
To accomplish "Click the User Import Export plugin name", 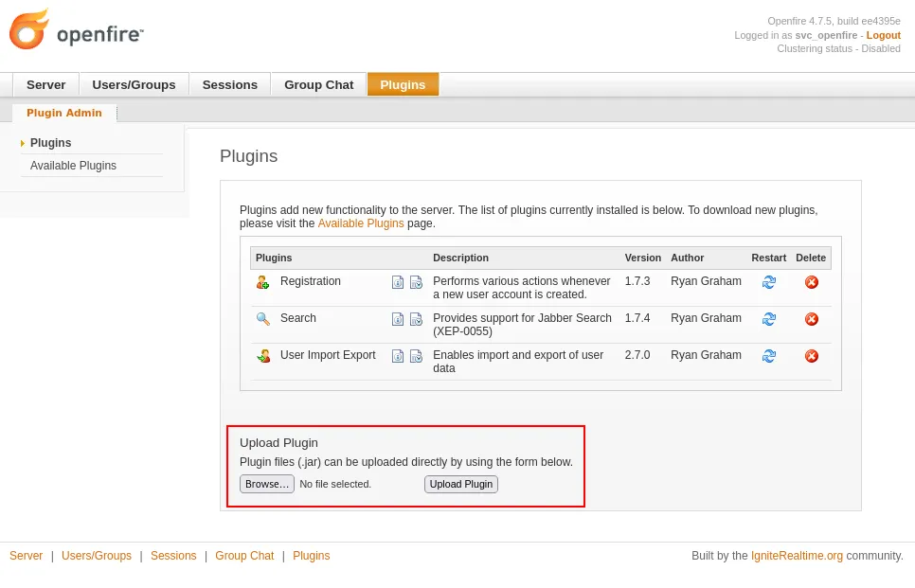I will (x=328, y=355).
